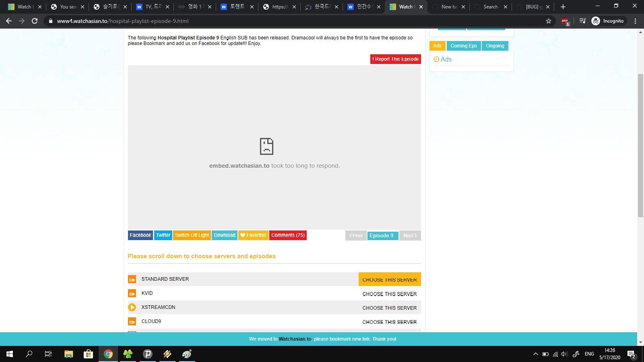644x362 pixels.
Task: Select the Ongoing tab
Action: [x=495, y=46]
